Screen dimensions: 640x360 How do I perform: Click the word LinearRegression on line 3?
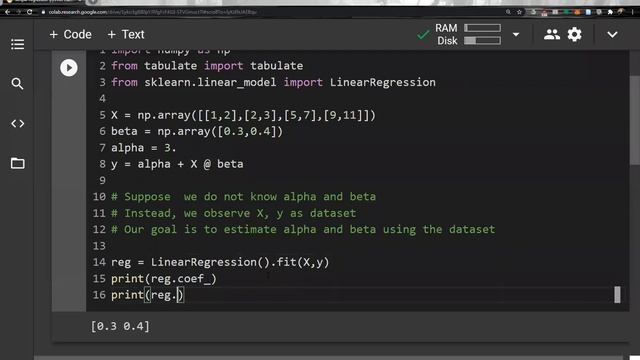click(x=382, y=82)
